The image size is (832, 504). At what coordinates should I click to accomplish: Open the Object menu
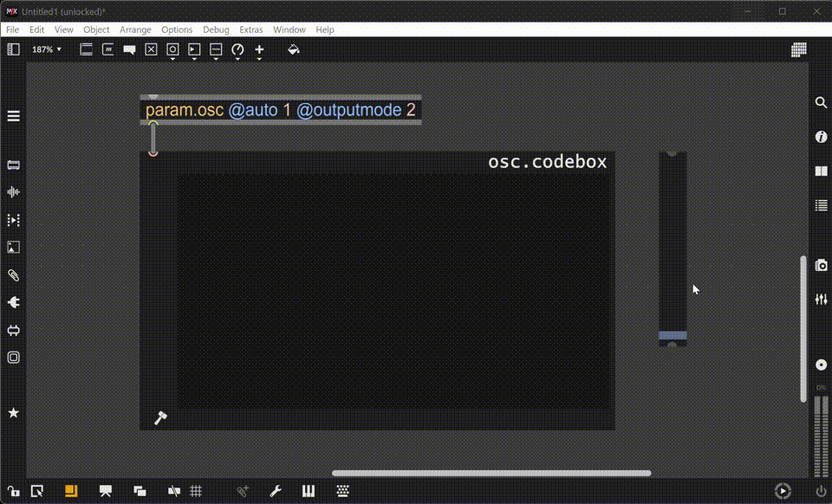click(x=96, y=29)
